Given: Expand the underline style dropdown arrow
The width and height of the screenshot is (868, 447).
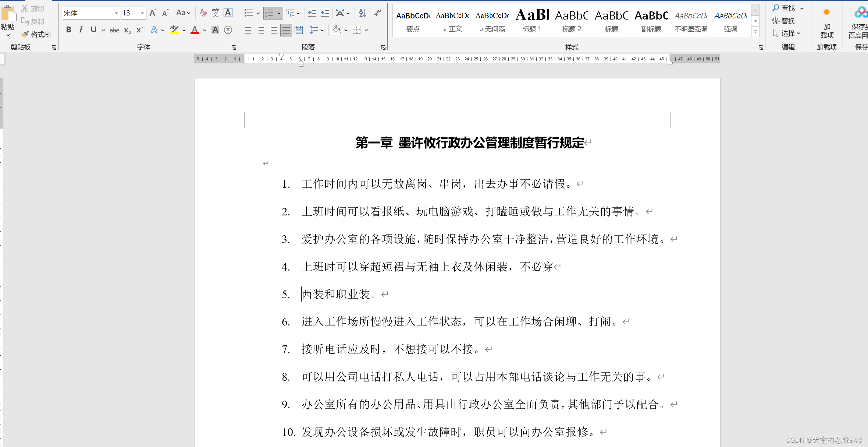Looking at the screenshot, I should pyautogui.click(x=103, y=30).
